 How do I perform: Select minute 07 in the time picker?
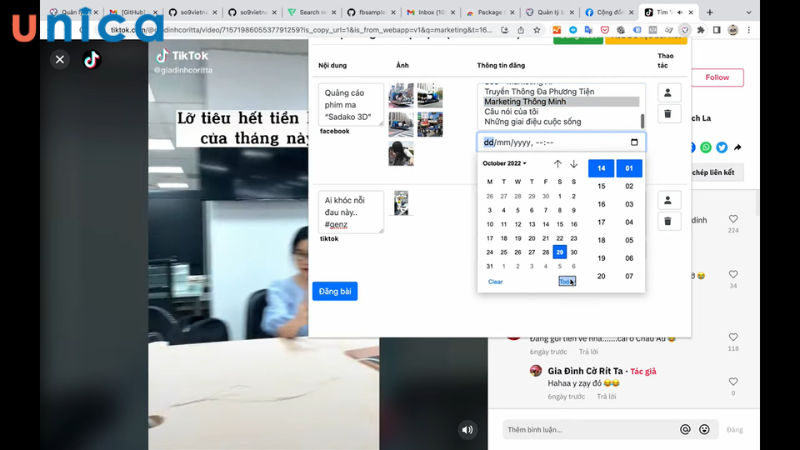coord(629,276)
